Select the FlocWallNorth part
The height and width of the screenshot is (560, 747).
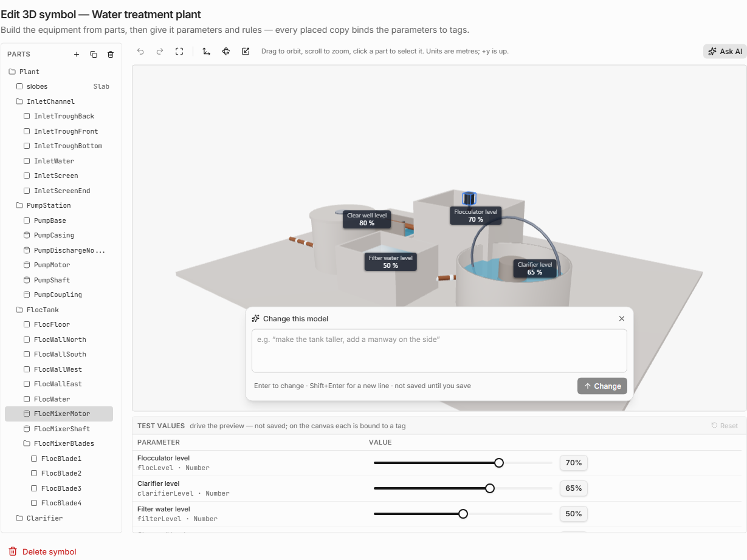tap(59, 340)
